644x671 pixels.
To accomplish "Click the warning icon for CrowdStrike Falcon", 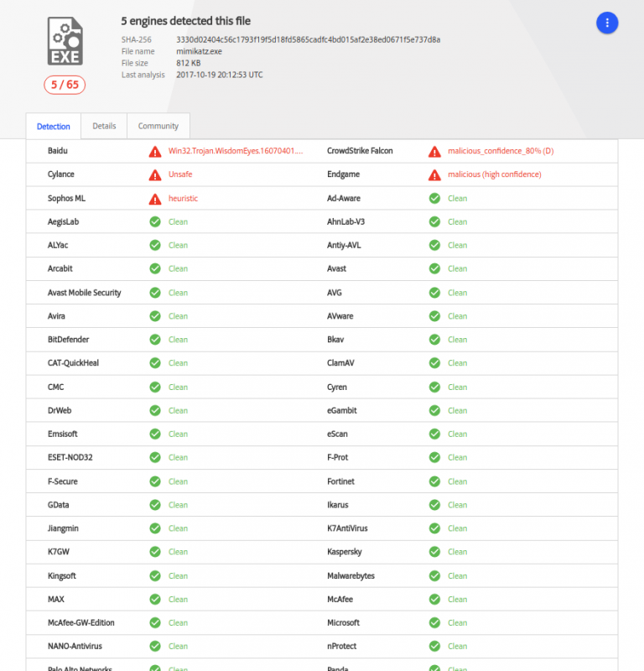I will (x=434, y=151).
